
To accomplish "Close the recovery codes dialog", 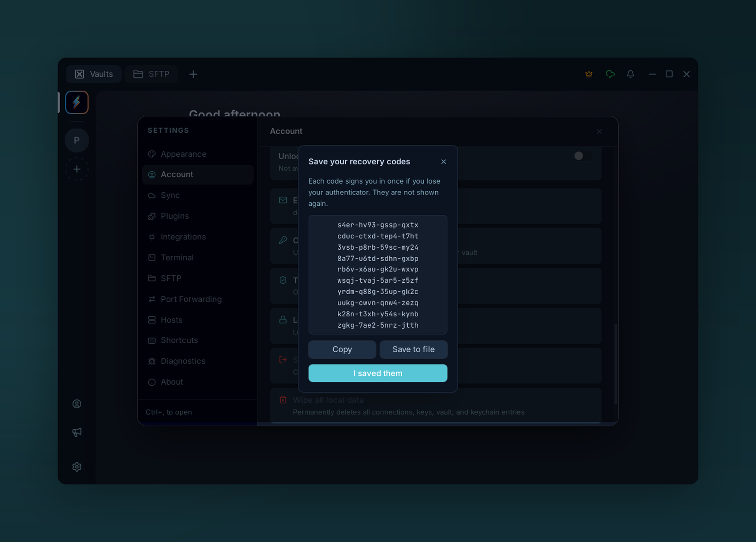I will click(x=444, y=161).
